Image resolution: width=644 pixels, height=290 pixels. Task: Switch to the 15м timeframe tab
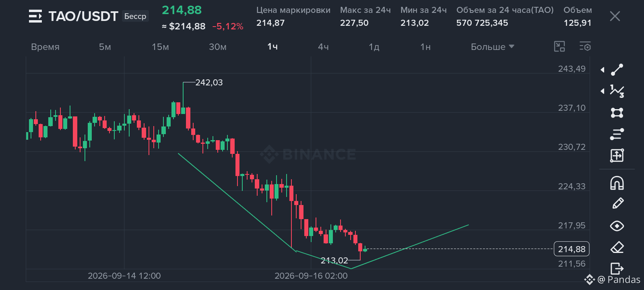point(160,47)
